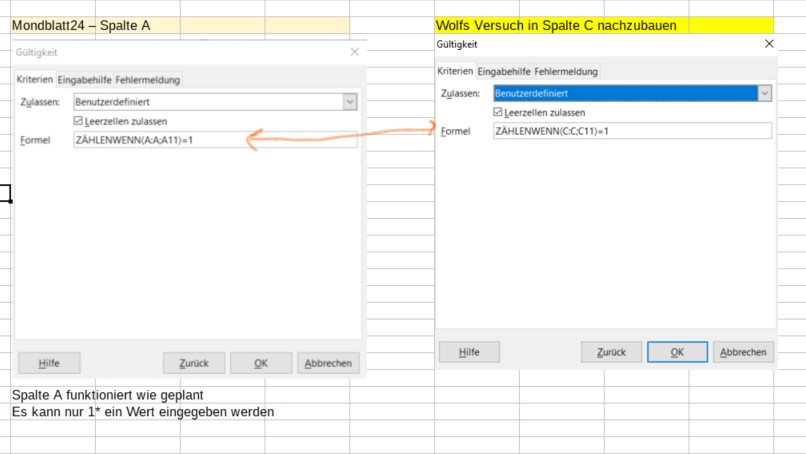Close the right Gültigkeit dialog with X

(x=768, y=44)
